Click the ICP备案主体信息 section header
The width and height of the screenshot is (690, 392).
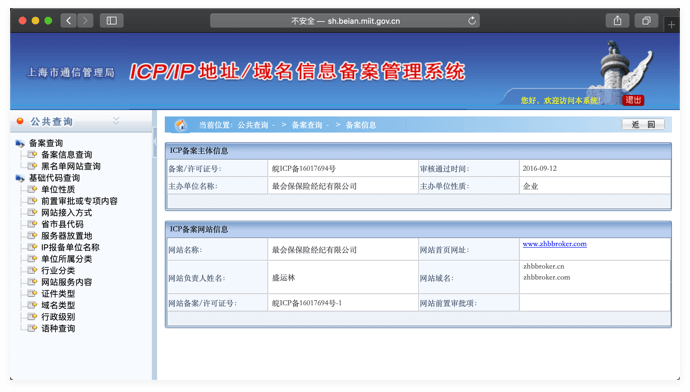(199, 151)
